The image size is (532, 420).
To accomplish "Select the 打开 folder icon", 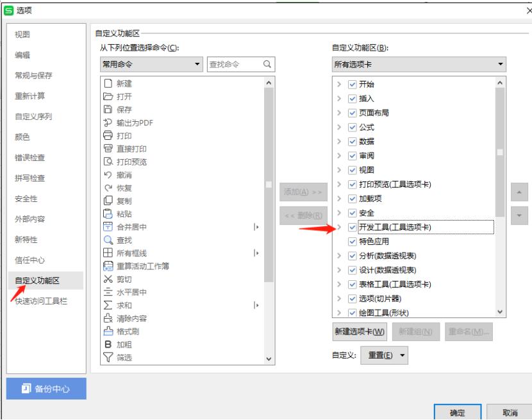I will tap(108, 96).
